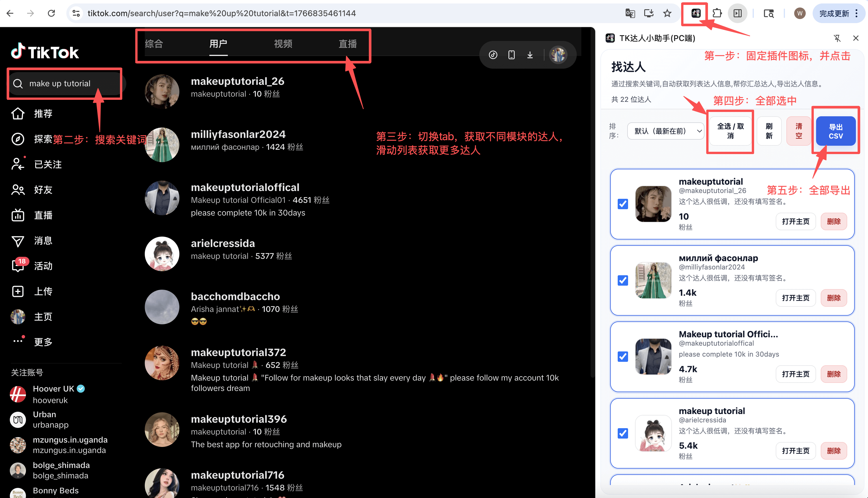The image size is (868, 498).
Task: Uncheck the makeuptutorial_26 checkbox
Action: coord(623,204)
